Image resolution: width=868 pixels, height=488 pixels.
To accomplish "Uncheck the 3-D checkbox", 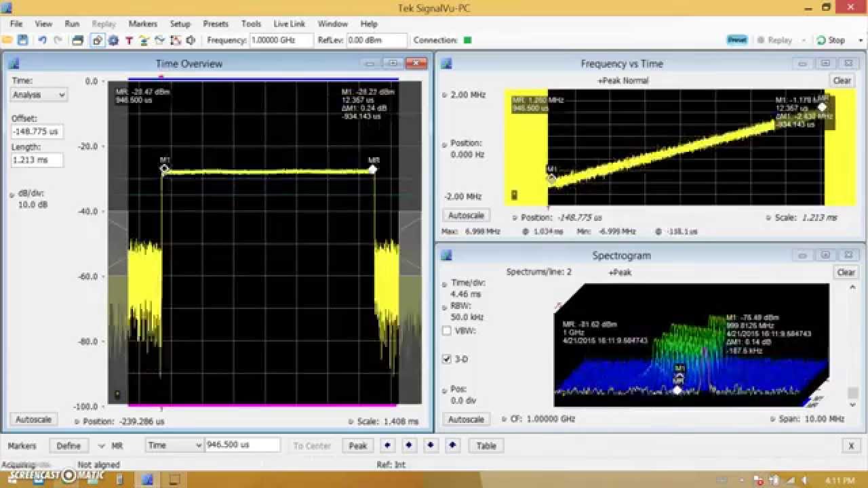I will (447, 359).
